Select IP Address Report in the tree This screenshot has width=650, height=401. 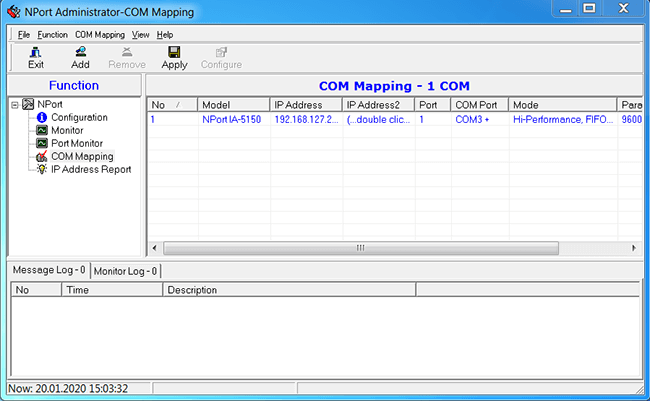tap(91, 169)
